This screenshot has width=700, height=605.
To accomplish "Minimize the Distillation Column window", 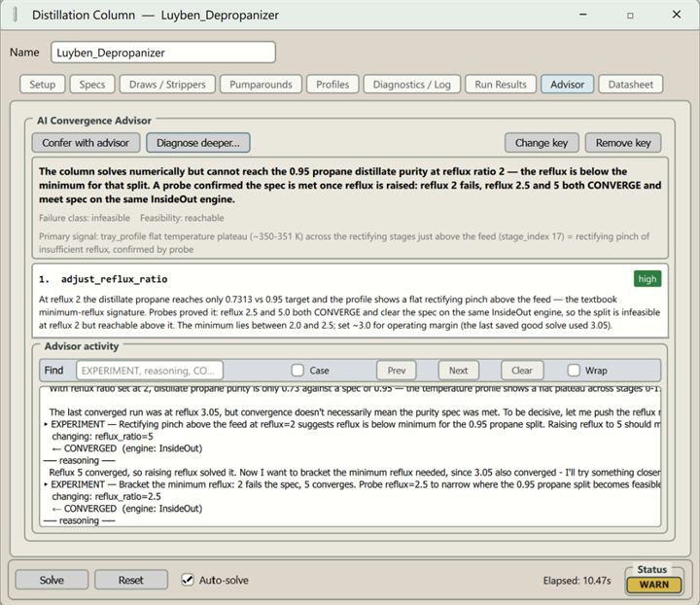I will pos(583,15).
